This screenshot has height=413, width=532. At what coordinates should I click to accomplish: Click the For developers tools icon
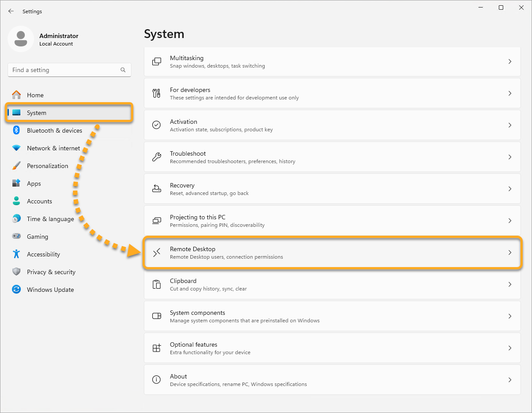click(x=157, y=93)
